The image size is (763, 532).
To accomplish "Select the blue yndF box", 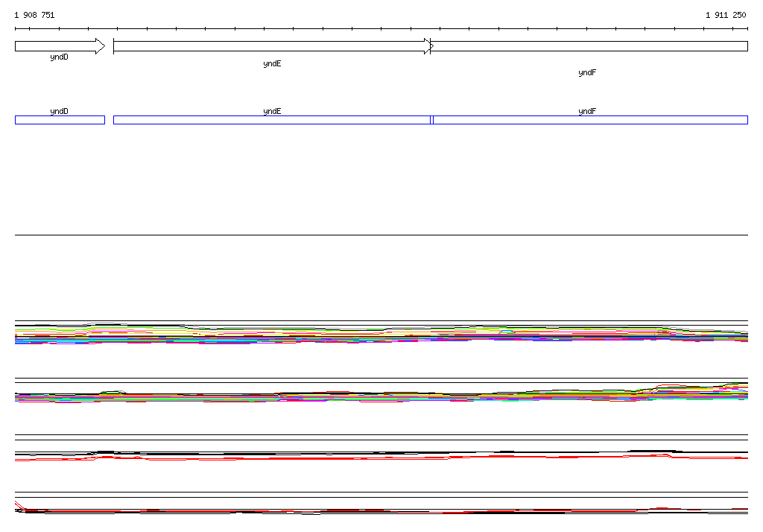I will pyautogui.click(x=590, y=120).
